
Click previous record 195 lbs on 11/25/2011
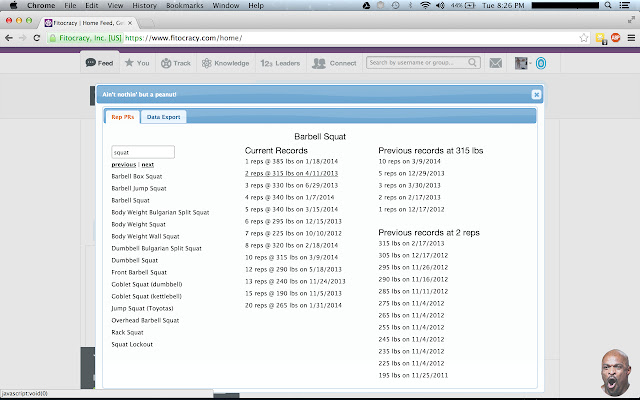(413, 375)
